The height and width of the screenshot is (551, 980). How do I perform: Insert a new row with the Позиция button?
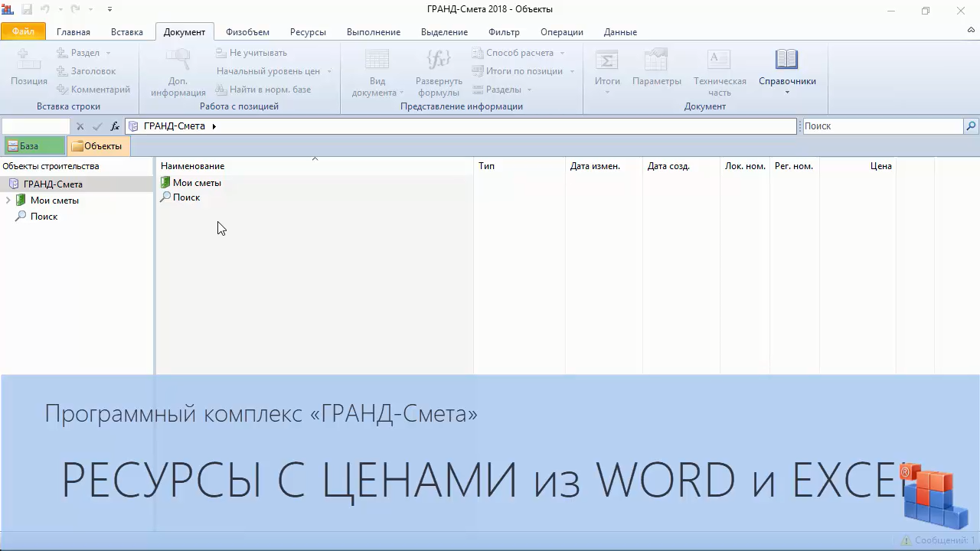(x=29, y=68)
